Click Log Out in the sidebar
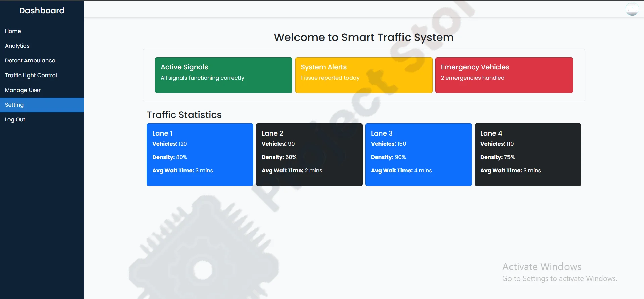The width and height of the screenshot is (644, 299). tap(15, 119)
